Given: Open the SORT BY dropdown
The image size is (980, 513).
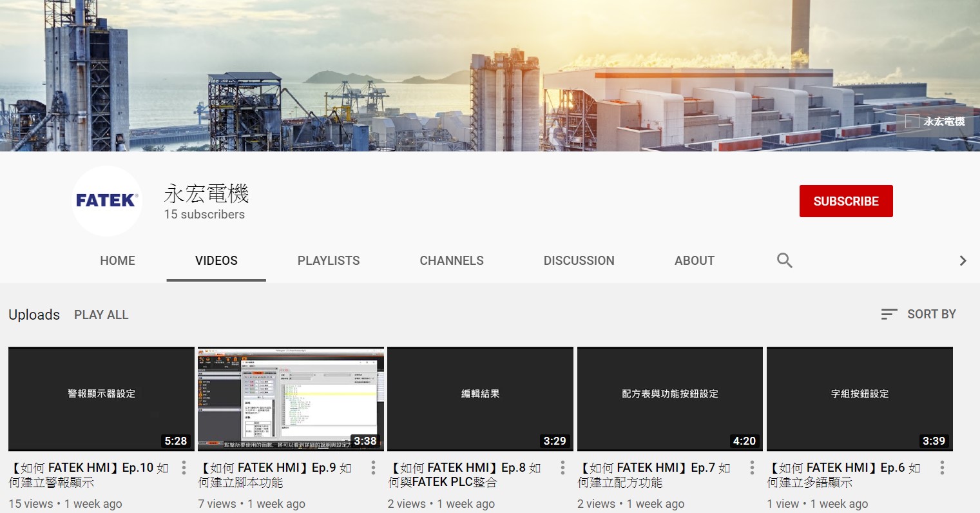Looking at the screenshot, I should 919,314.
